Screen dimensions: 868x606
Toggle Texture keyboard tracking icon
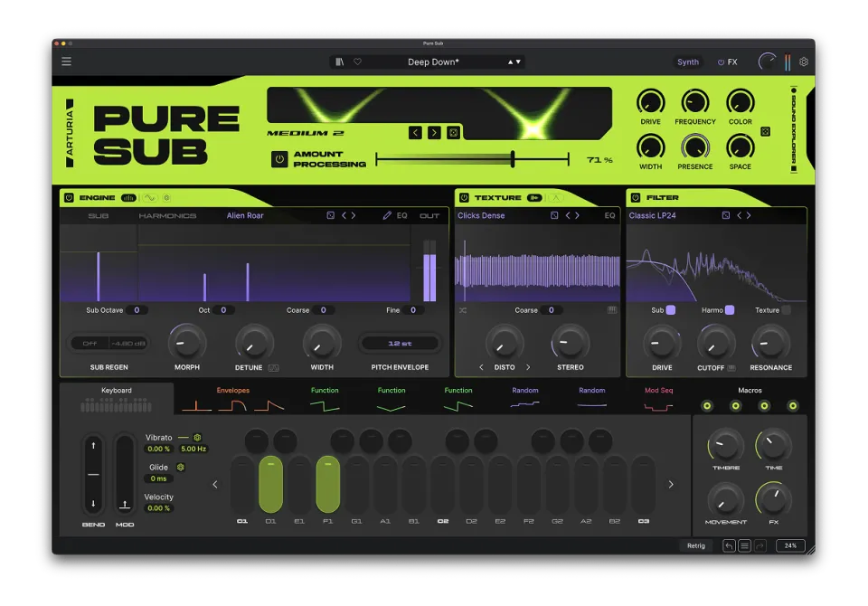612,310
